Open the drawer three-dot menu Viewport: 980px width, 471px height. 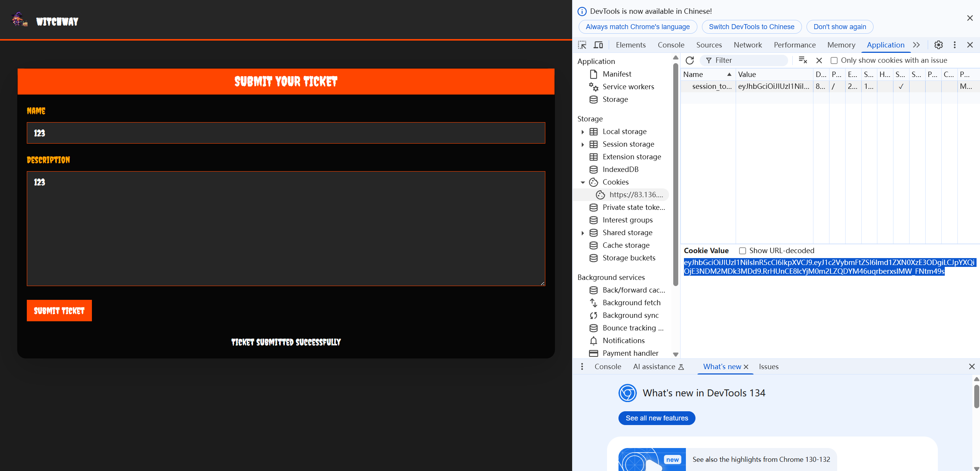[582, 367]
